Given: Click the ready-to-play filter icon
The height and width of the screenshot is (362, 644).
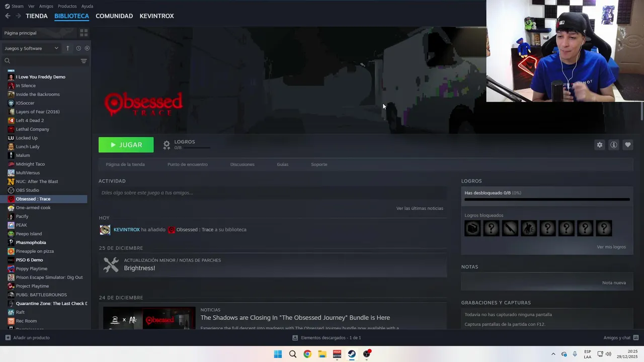Looking at the screenshot, I should coord(87,48).
